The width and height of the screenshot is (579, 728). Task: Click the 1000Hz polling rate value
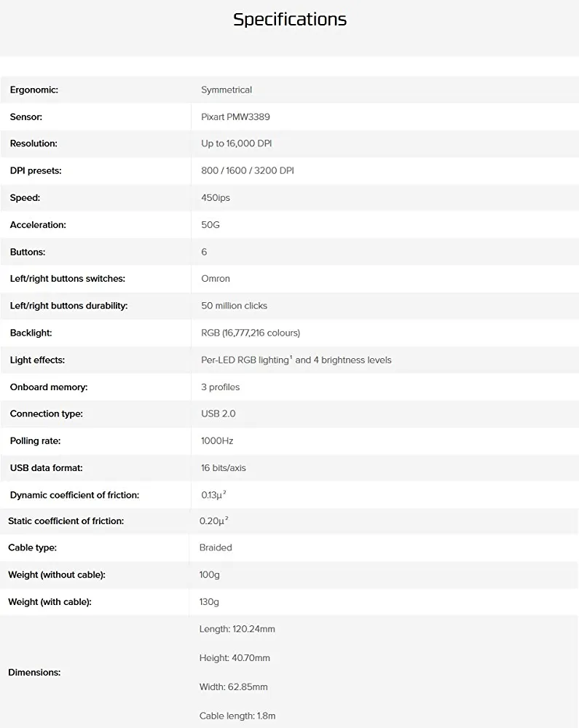(217, 440)
